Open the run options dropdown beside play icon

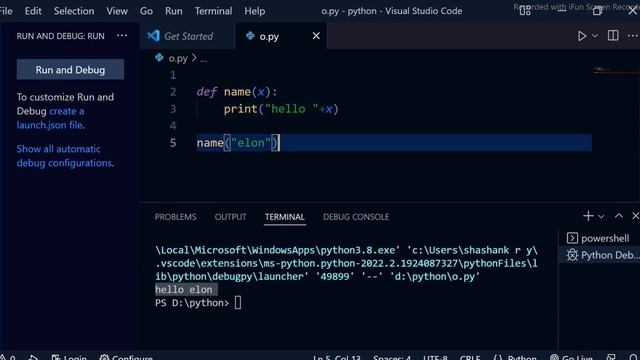595,36
